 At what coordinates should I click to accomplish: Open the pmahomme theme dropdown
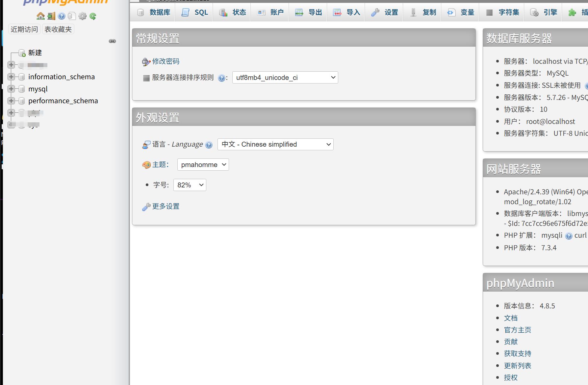(203, 165)
